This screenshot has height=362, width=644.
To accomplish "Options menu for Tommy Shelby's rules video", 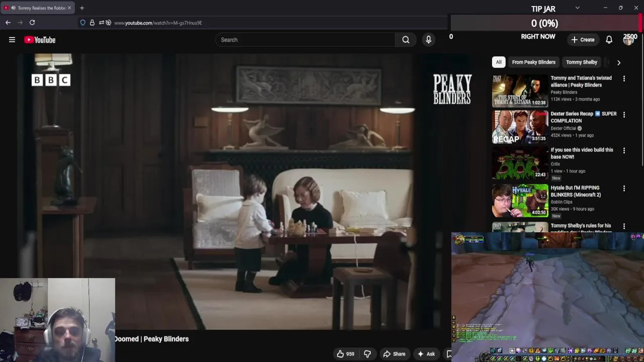I will [624, 226].
